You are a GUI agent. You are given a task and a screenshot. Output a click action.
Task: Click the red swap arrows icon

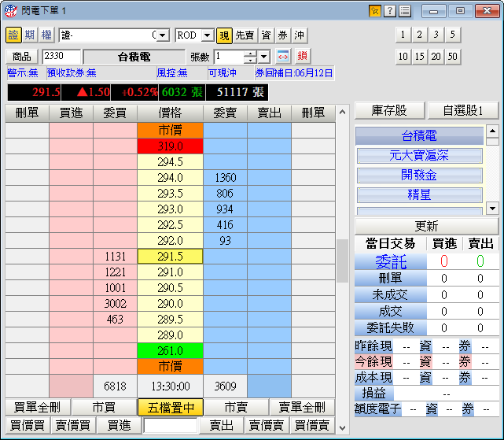point(284,57)
